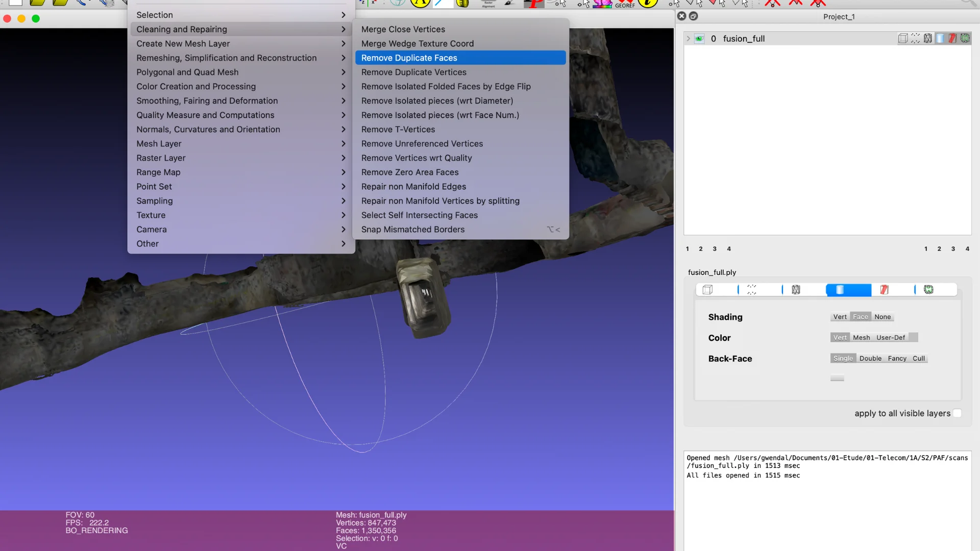The width and height of the screenshot is (980, 551).
Task: Choose Remove Duplicate Faces
Action: pyautogui.click(x=460, y=58)
